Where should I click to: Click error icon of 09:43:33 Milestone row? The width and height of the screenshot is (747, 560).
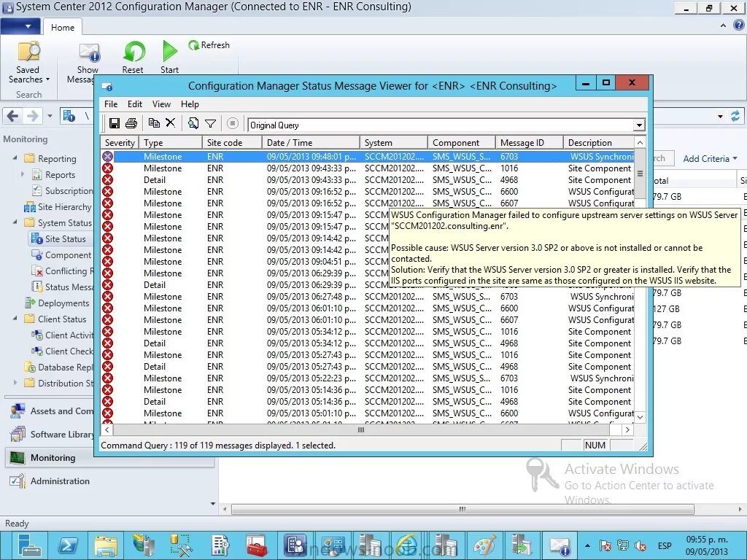(x=108, y=168)
